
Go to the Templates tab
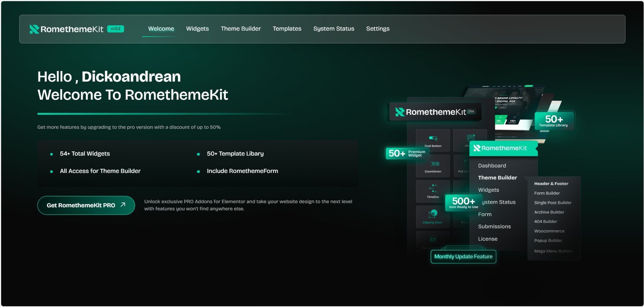(287, 29)
